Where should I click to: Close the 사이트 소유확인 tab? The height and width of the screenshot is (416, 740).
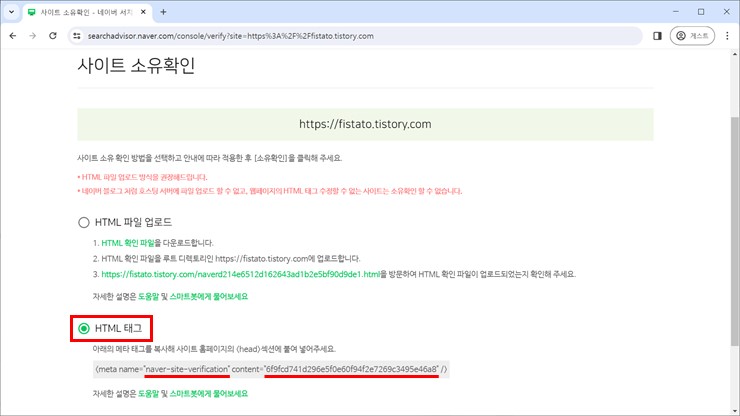point(143,12)
